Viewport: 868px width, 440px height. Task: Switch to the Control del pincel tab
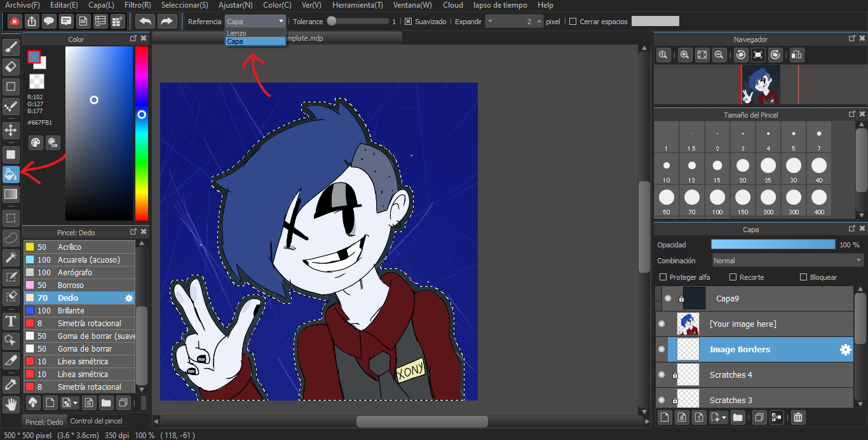96,421
